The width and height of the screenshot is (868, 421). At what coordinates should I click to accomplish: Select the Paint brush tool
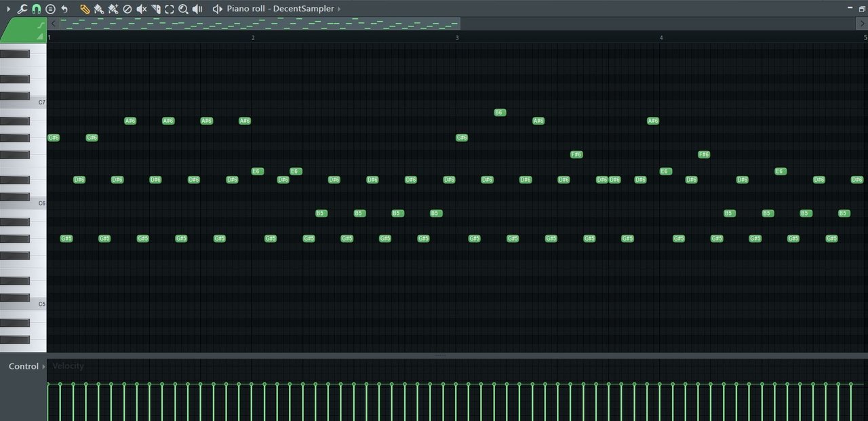coord(98,9)
